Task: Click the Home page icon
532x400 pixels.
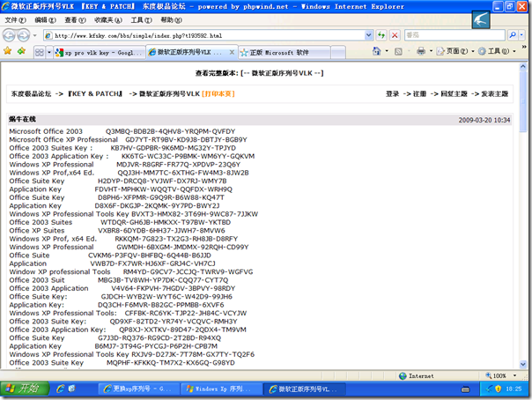Action: (x=377, y=51)
